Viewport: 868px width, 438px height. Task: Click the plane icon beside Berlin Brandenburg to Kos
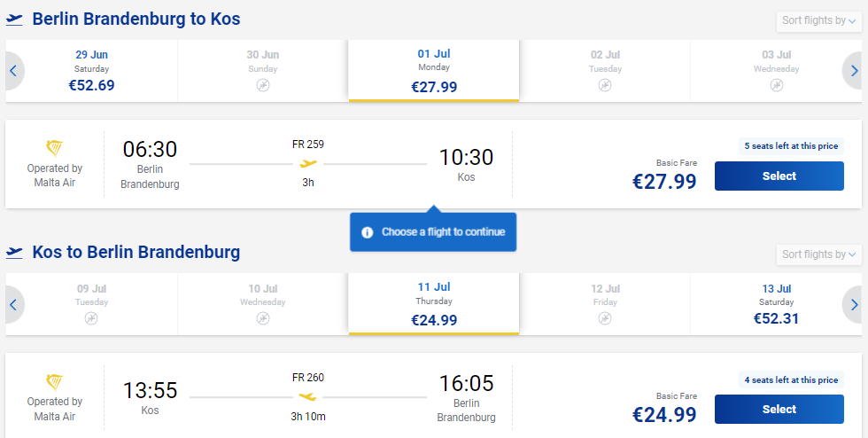(14, 20)
